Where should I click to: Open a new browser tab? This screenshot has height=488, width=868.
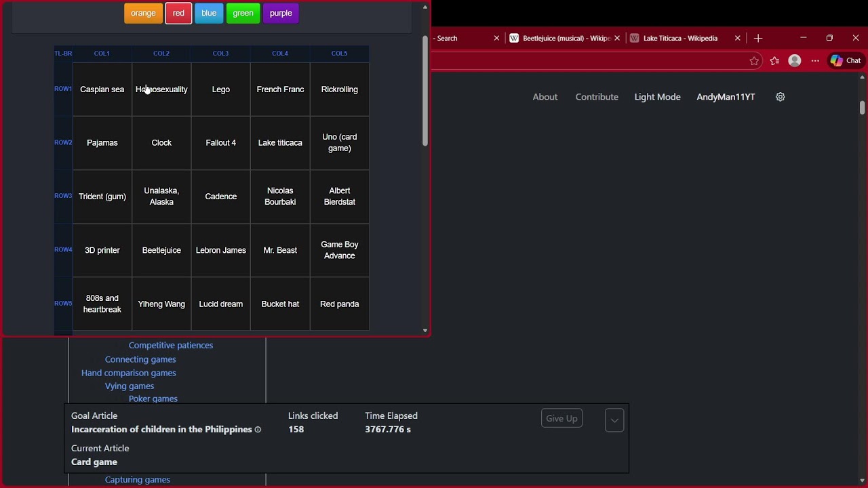coord(758,39)
